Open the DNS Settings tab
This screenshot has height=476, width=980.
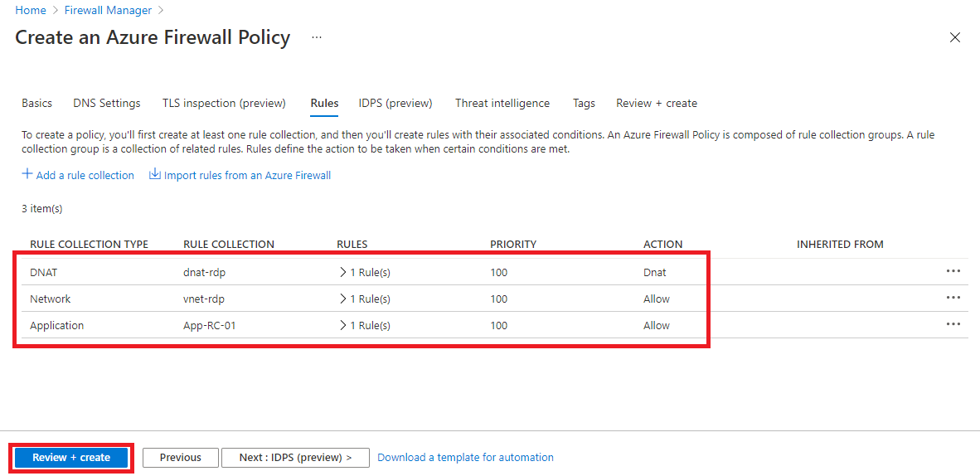[107, 103]
